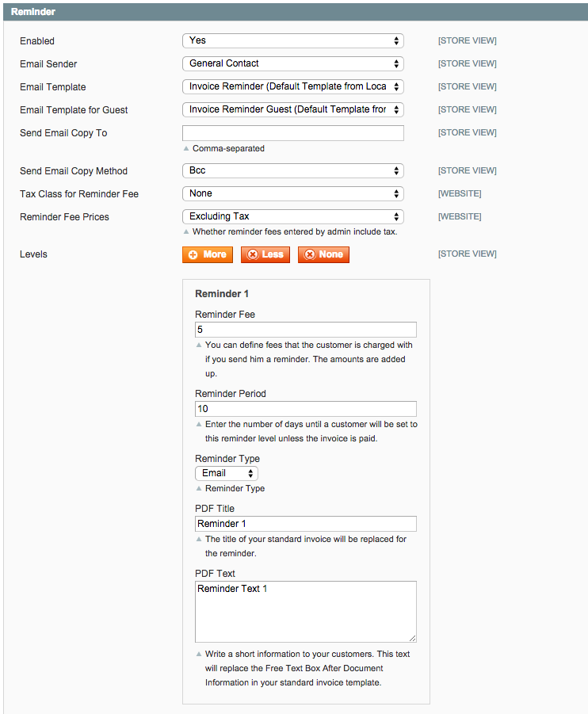
Task: Expand the Reminder Fee Prices dropdown
Action: [x=292, y=216]
